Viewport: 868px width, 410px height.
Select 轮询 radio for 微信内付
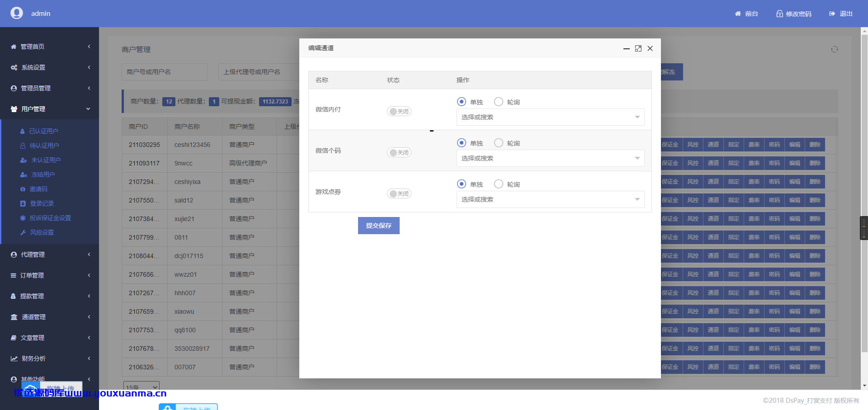(499, 102)
